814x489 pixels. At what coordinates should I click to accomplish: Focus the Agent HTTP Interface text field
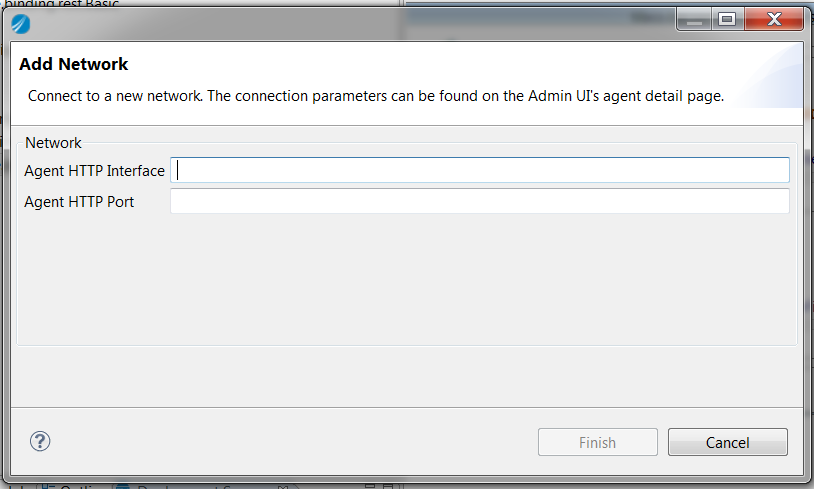(x=480, y=170)
